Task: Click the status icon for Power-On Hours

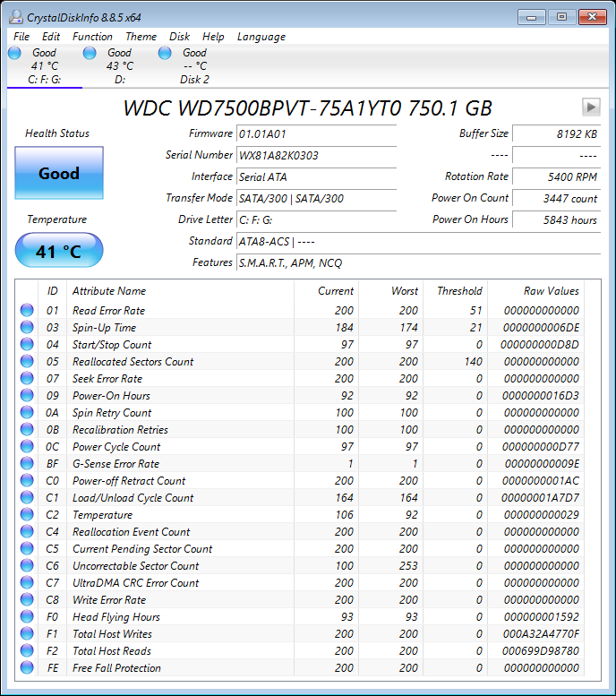Action: click(27, 395)
